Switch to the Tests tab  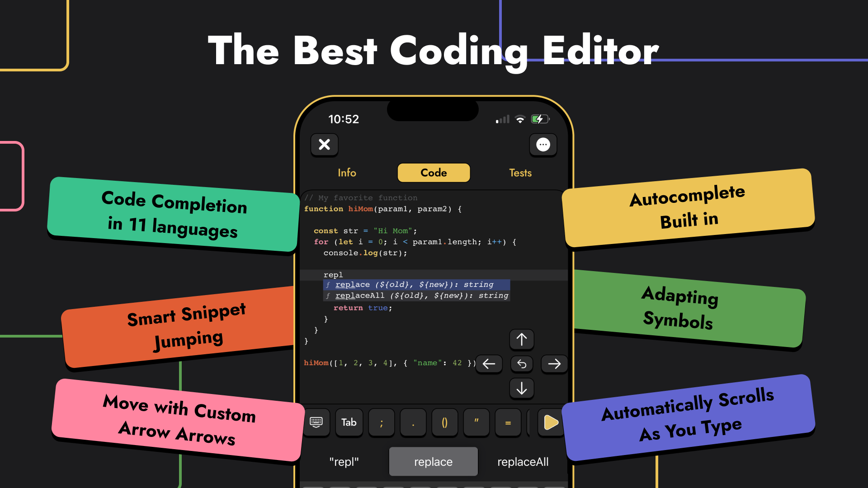[520, 172]
